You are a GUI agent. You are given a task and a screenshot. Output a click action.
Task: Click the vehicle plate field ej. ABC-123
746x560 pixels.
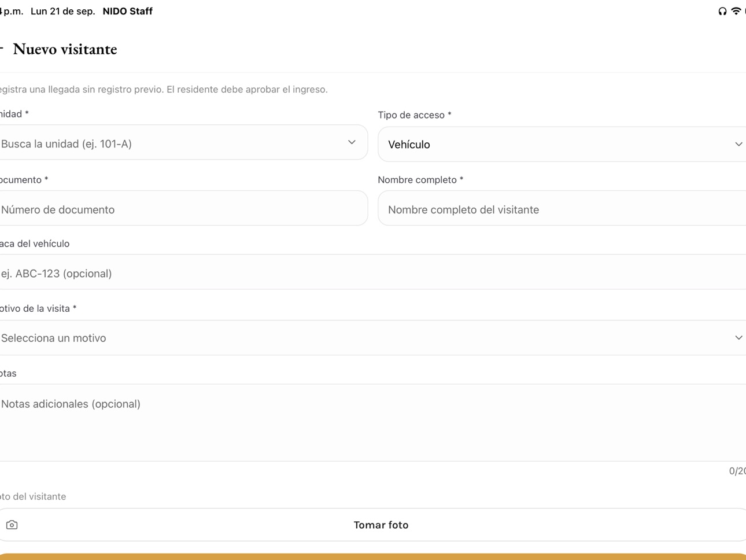(x=373, y=272)
